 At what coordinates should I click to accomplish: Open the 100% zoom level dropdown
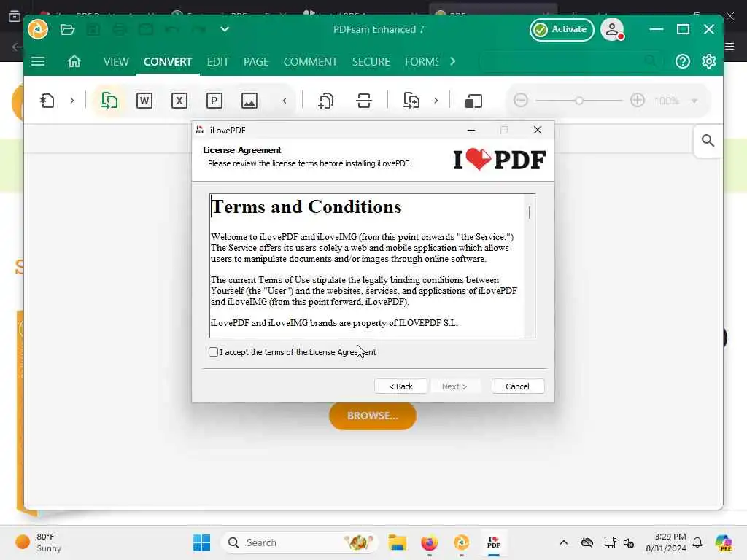[694, 101]
